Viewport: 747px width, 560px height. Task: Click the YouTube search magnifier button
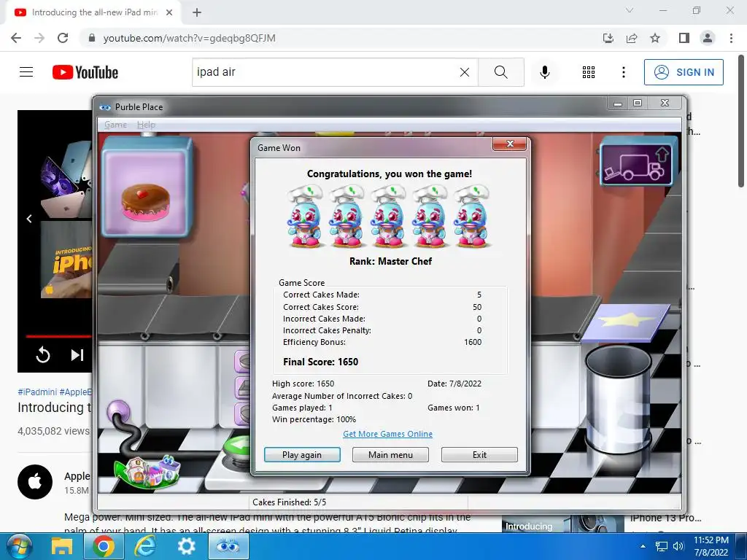coord(500,72)
